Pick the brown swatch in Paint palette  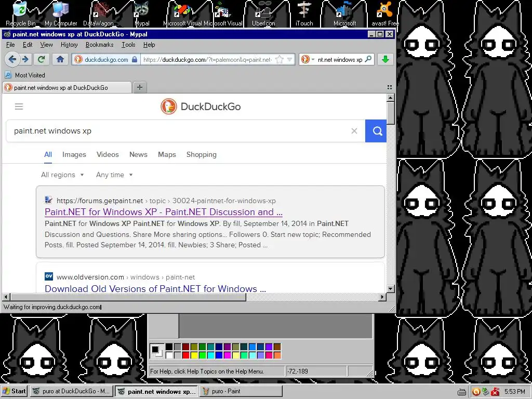coord(277,347)
